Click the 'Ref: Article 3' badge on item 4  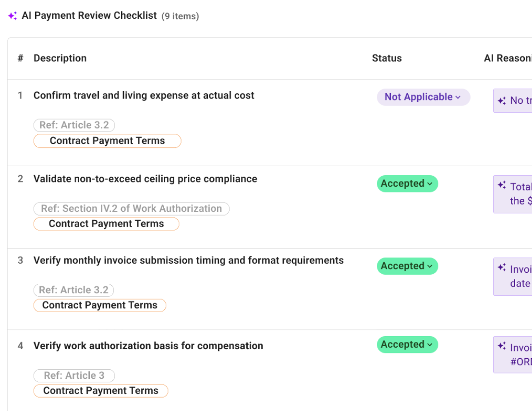tap(74, 375)
